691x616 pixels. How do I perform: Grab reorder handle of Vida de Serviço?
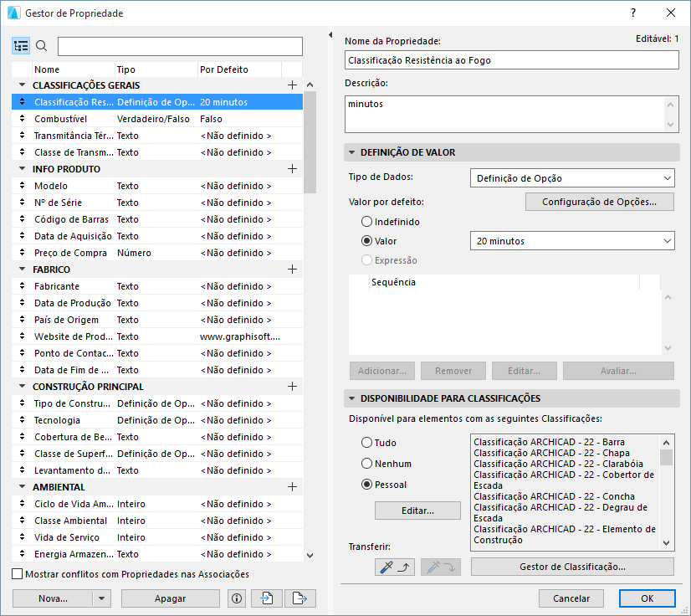pos(22,537)
